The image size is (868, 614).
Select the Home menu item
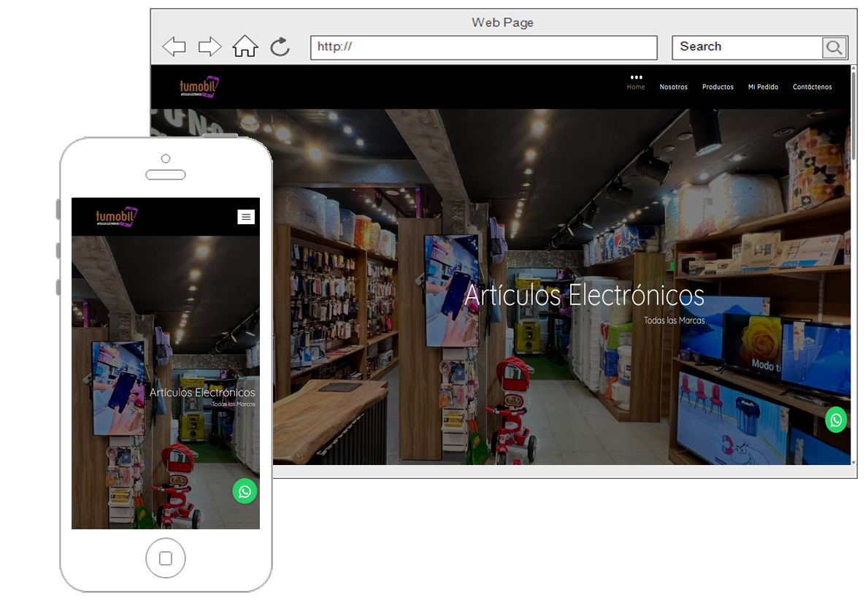pos(636,87)
